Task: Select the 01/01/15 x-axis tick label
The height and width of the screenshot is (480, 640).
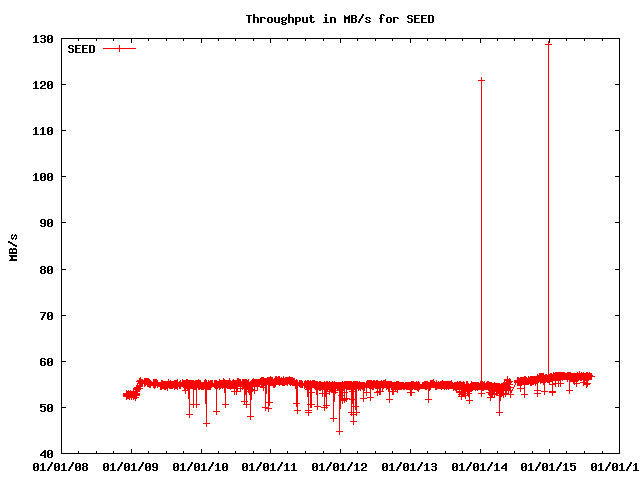Action: (x=551, y=465)
